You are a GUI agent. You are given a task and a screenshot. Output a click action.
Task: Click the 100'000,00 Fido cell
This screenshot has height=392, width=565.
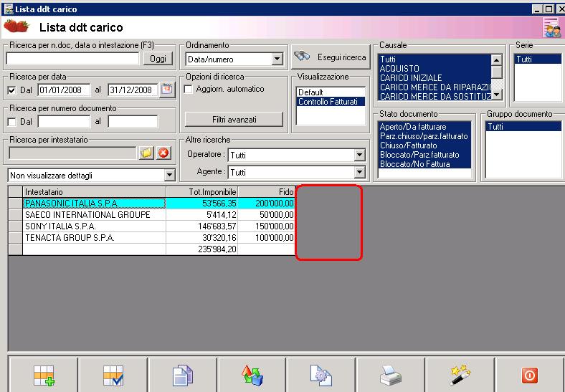tap(266, 238)
